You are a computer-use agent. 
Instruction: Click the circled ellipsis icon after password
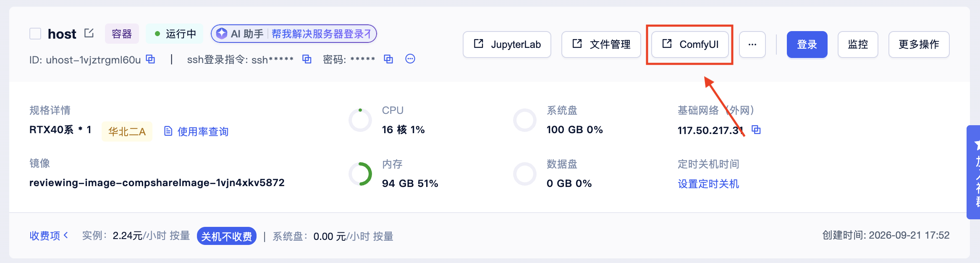click(410, 59)
